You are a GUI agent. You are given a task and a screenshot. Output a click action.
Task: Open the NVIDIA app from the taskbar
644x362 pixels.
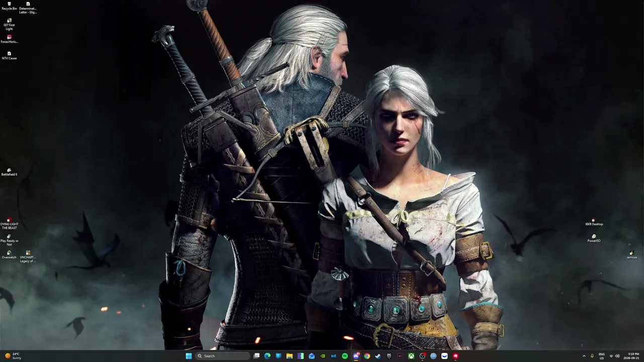click(323, 356)
